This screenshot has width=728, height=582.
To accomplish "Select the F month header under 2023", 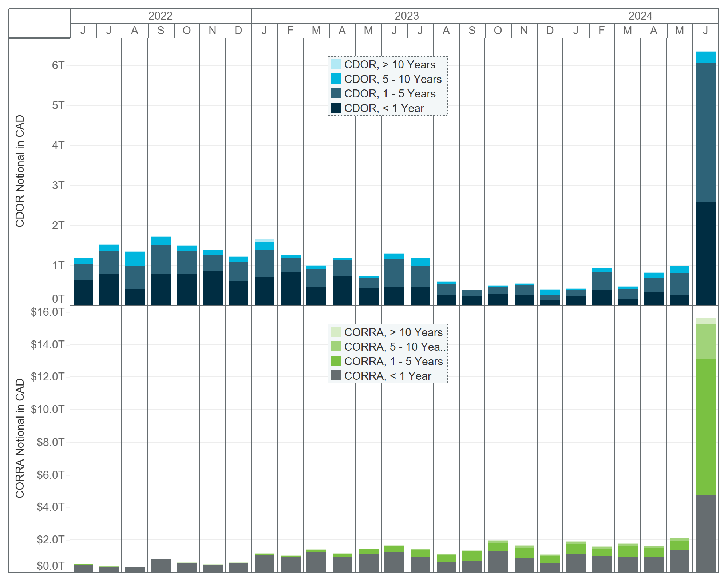I will pos(290,31).
